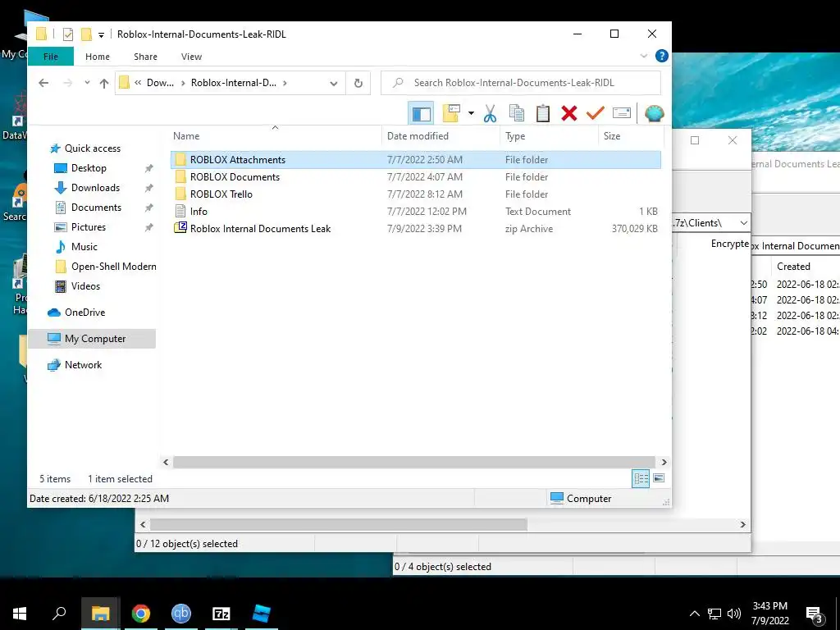Click the orange checkmark Properties icon

[x=596, y=113]
